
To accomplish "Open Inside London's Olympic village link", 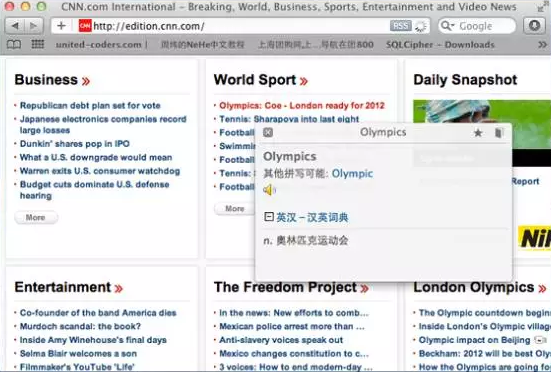I will click(x=485, y=326).
